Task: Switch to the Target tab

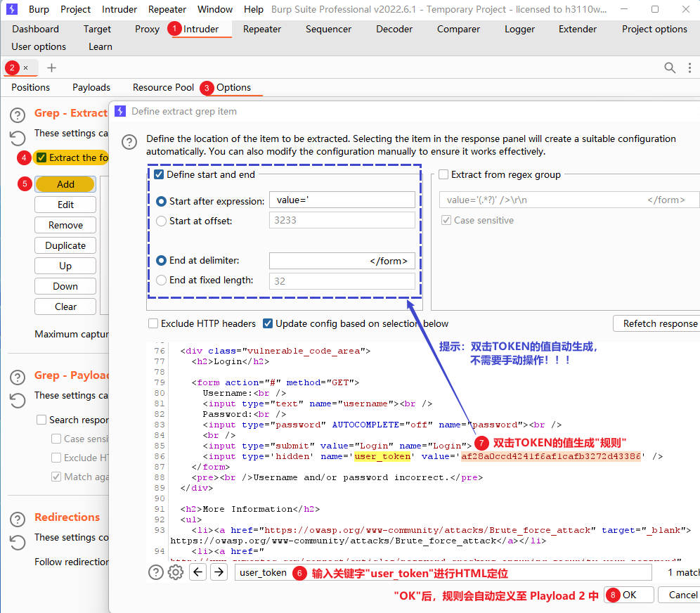Action: (97, 29)
